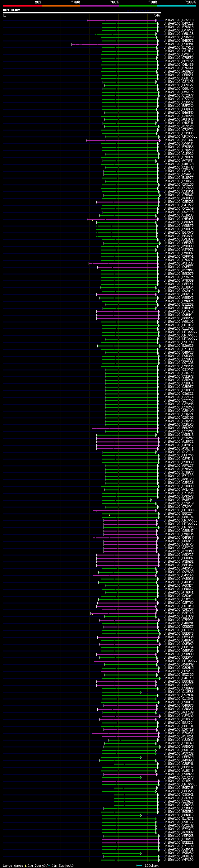Open hit UniRef100_A5FZQ5

tap(178, 264)
